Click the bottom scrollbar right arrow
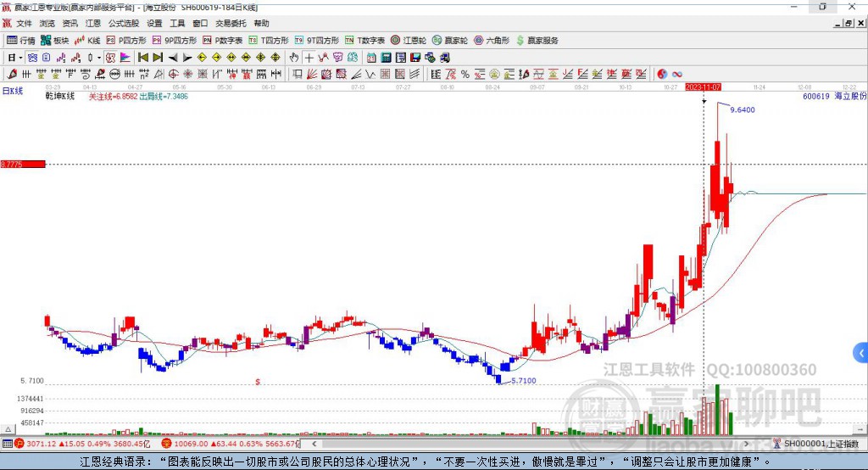 tap(746, 444)
